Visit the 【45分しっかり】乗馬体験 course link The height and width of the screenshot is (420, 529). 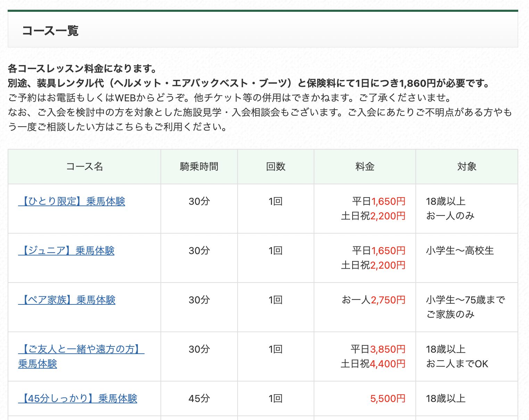tap(78, 398)
